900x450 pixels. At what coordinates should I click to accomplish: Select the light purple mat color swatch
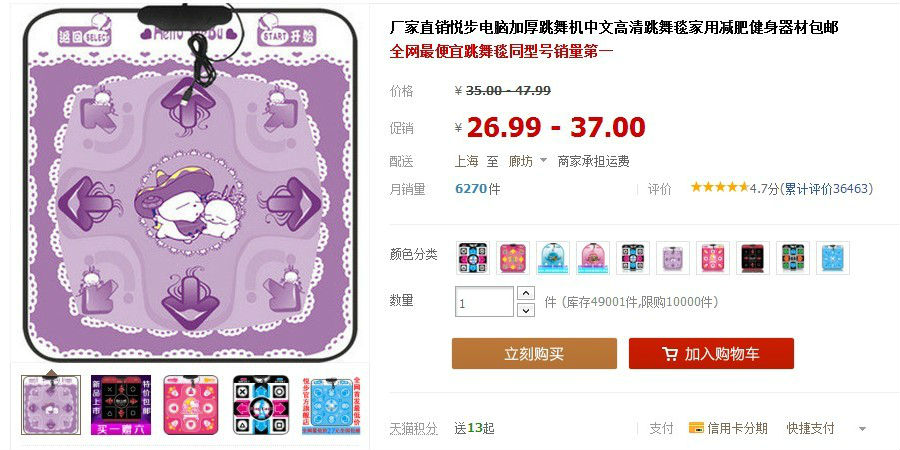673,258
